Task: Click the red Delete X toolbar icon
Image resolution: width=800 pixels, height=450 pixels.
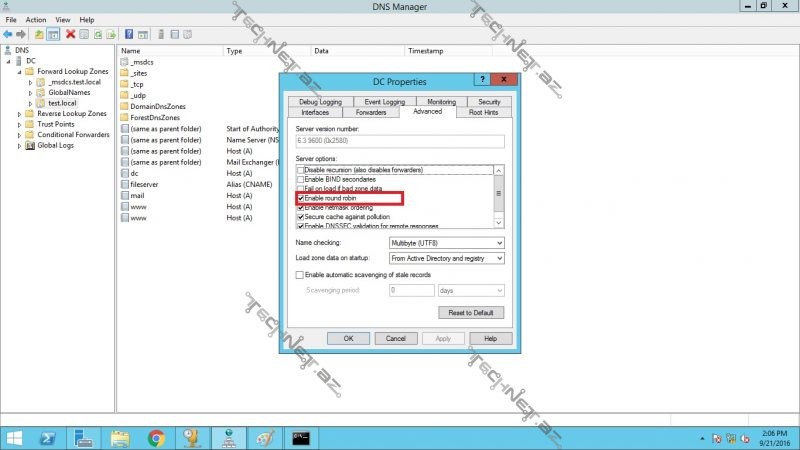Action: point(70,34)
